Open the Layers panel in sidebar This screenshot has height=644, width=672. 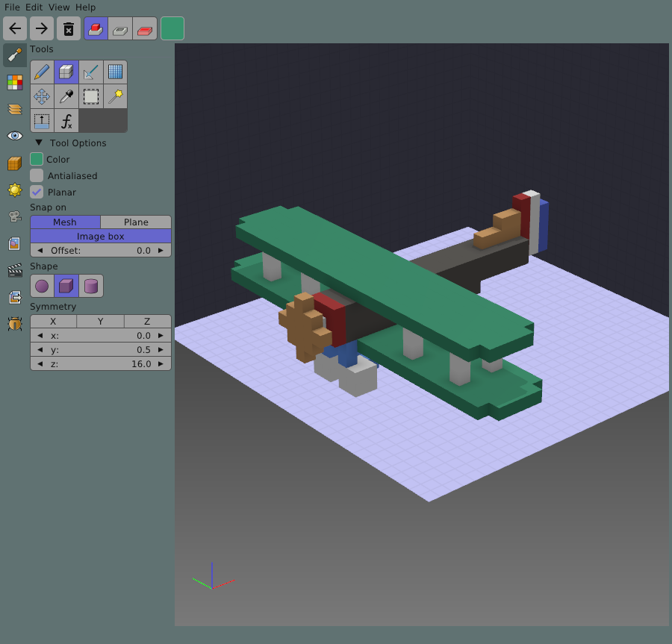[15, 109]
